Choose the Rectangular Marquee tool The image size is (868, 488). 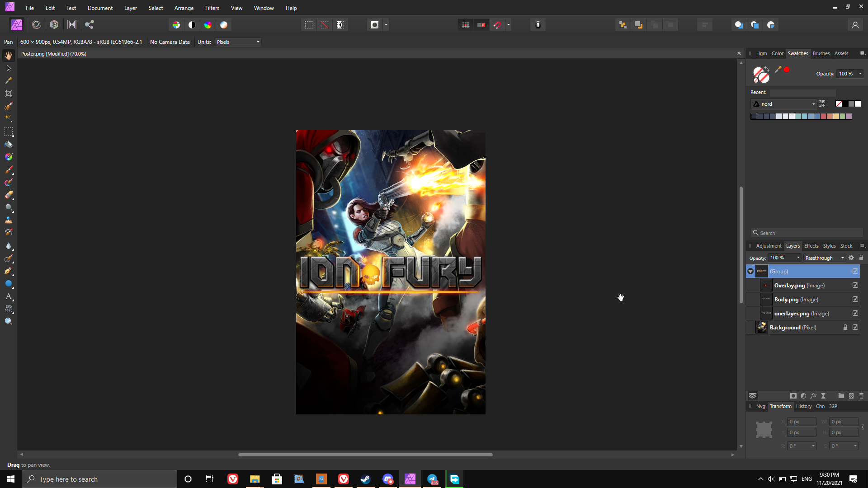point(9,131)
